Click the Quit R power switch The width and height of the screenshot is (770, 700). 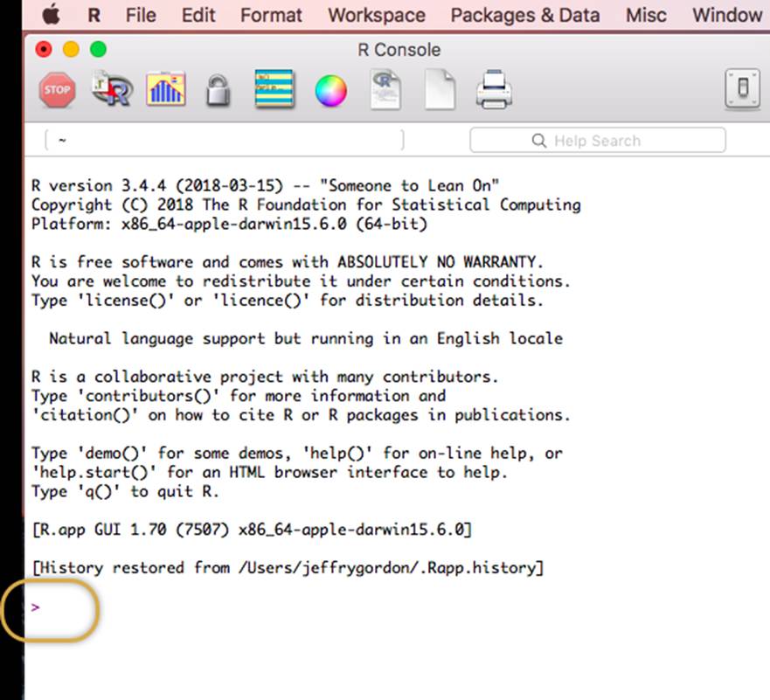[743, 90]
